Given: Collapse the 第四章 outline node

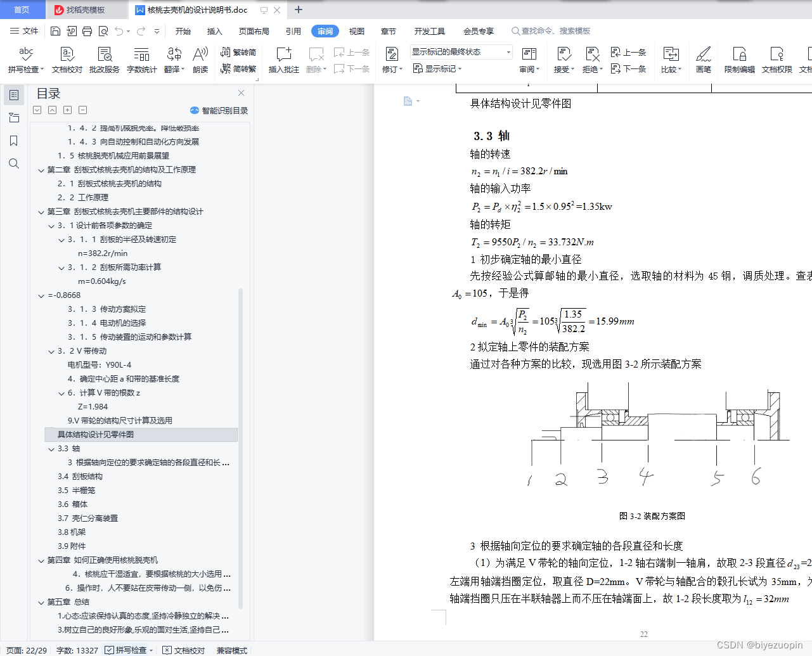Looking at the screenshot, I should tap(41, 560).
